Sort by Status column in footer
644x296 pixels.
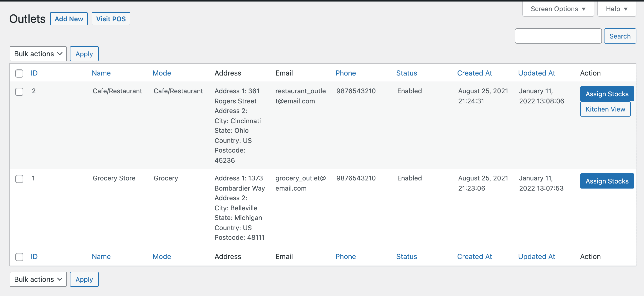406,257
